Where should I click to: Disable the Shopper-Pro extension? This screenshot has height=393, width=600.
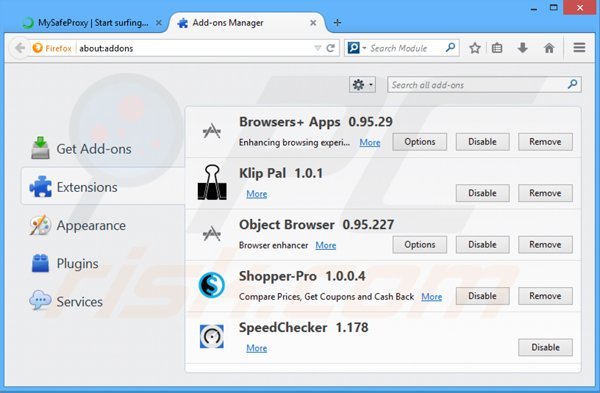483,296
